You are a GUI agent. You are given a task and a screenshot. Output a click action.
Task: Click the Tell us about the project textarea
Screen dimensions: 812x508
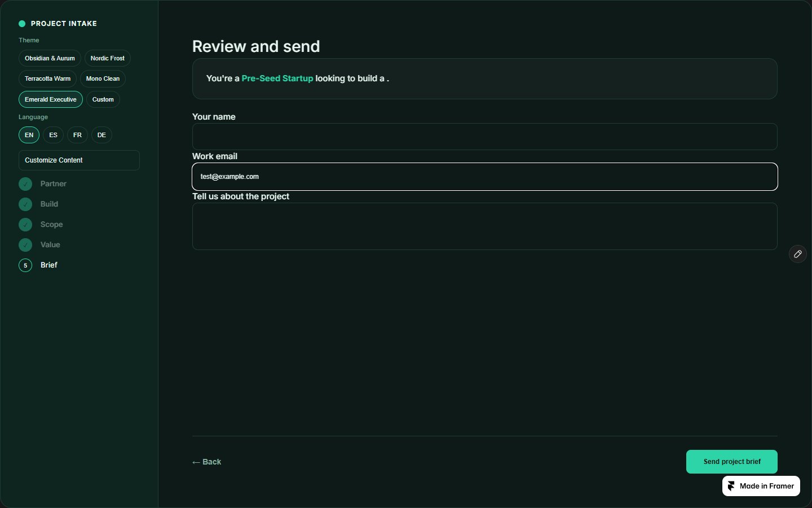(x=485, y=226)
